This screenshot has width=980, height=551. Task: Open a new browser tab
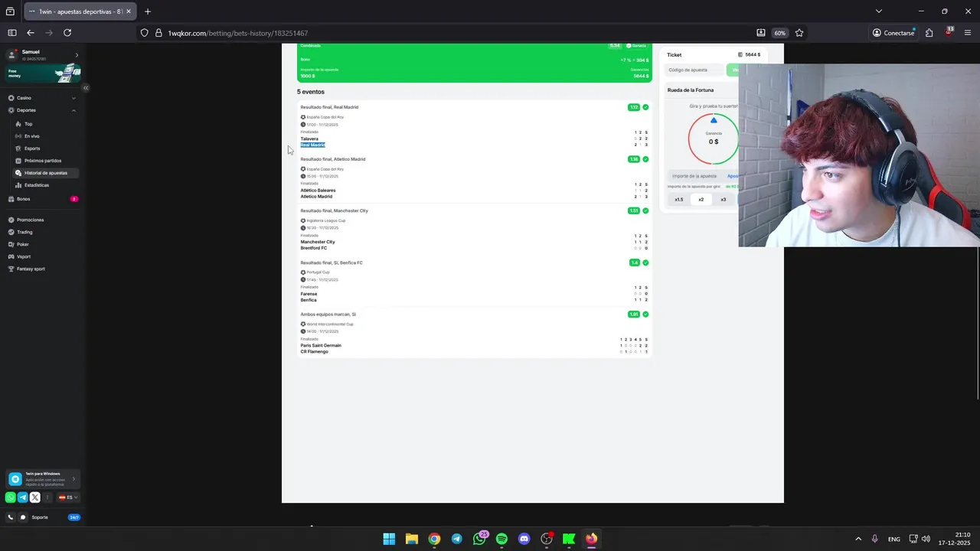148,11
